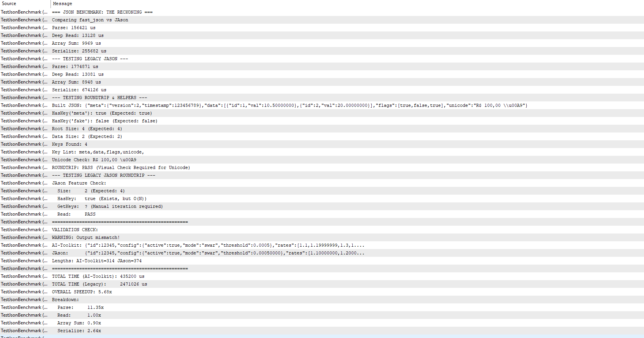Select the HasKey('fake') result row
This screenshot has width=644, height=338.
pos(322,121)
